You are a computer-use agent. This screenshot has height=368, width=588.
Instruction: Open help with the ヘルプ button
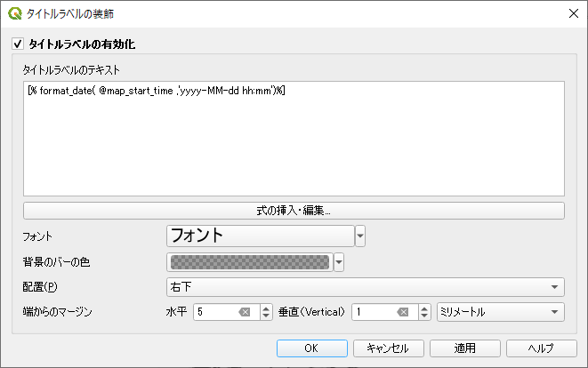coord(542,348)
